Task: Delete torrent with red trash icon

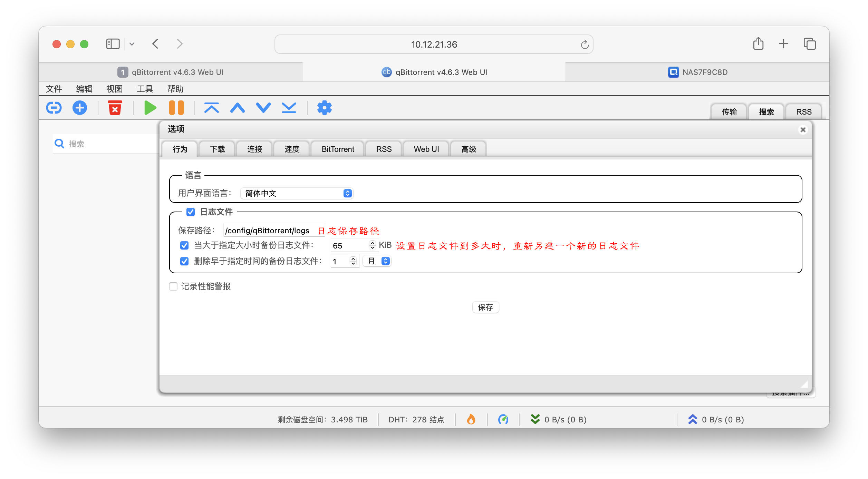Action: [x=115, y=108]
